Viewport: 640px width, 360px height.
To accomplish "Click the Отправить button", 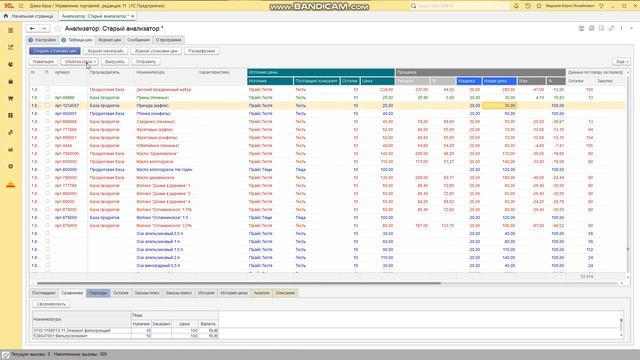I will coord(146,62).
